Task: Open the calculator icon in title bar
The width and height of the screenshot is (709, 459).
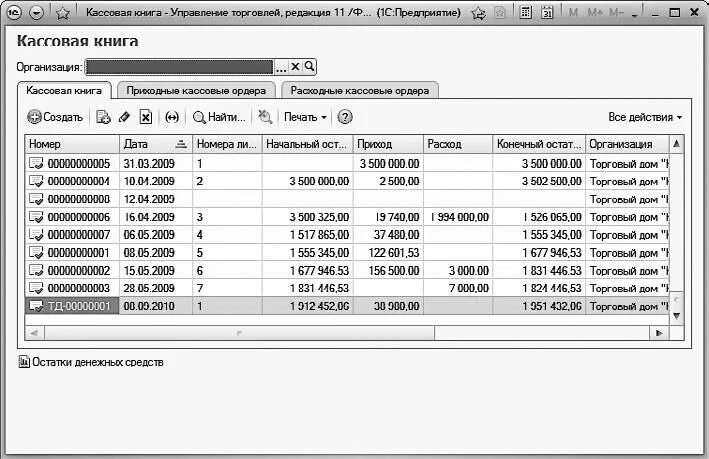Action: [x=525, y=13]
